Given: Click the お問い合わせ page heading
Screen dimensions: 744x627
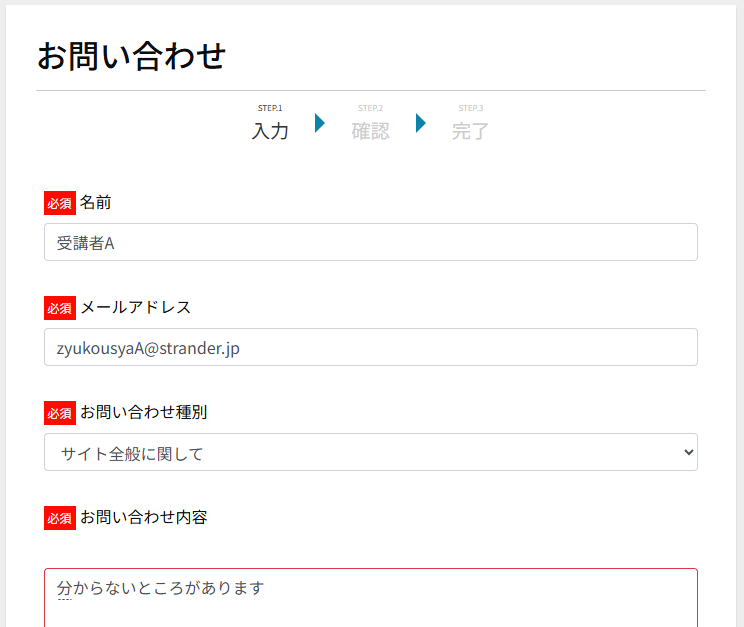Looking at the screenshot, I should pyautogui.click(x=131, y=56).
